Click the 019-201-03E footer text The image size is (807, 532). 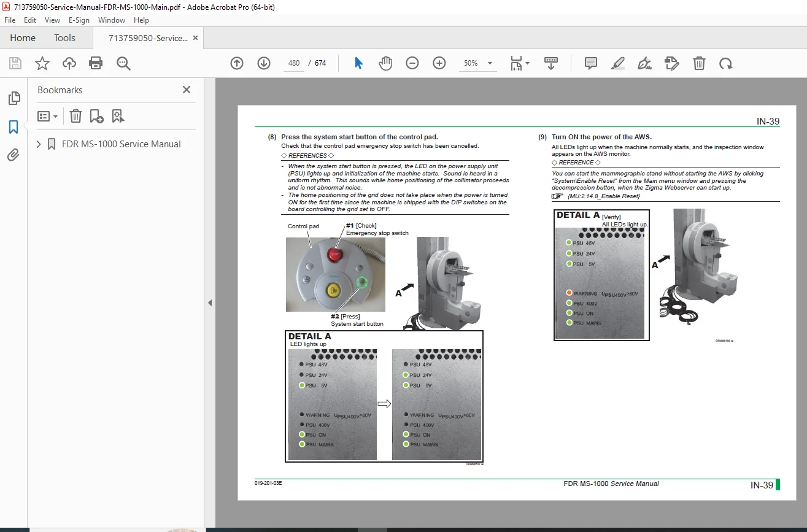(x=268, y=483)
